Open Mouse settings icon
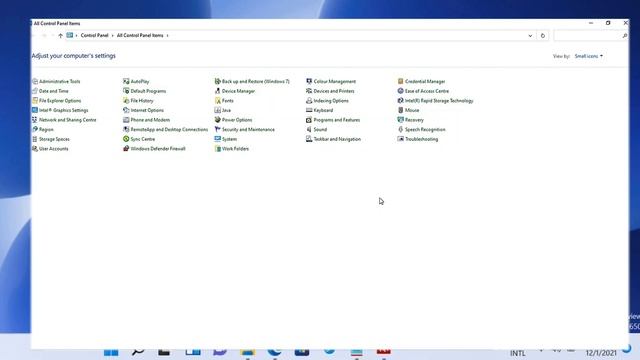This screenshot has height=360, width=640. tap(400, 110)
